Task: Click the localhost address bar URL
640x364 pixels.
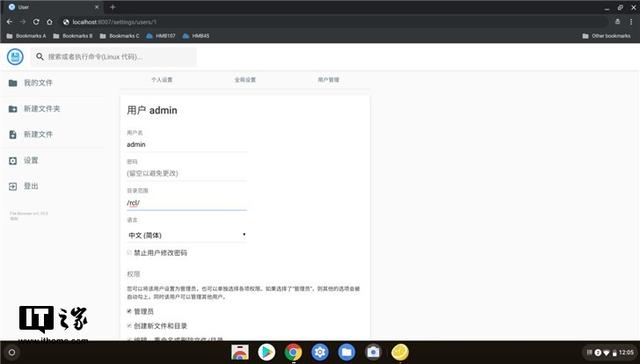Action: 114,22
